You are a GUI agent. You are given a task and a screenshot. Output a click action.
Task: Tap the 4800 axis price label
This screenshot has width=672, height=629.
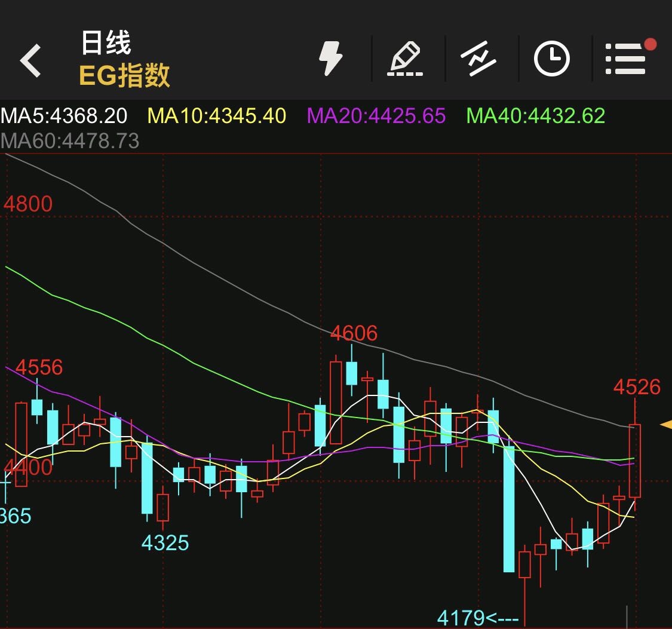(x=28, y=204)
